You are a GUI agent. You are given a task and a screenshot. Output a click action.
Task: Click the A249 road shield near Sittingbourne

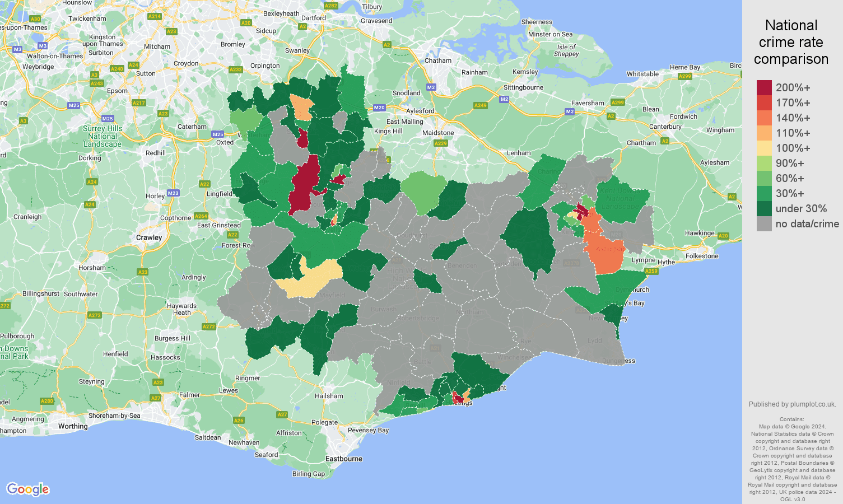(x=481, y=105)
